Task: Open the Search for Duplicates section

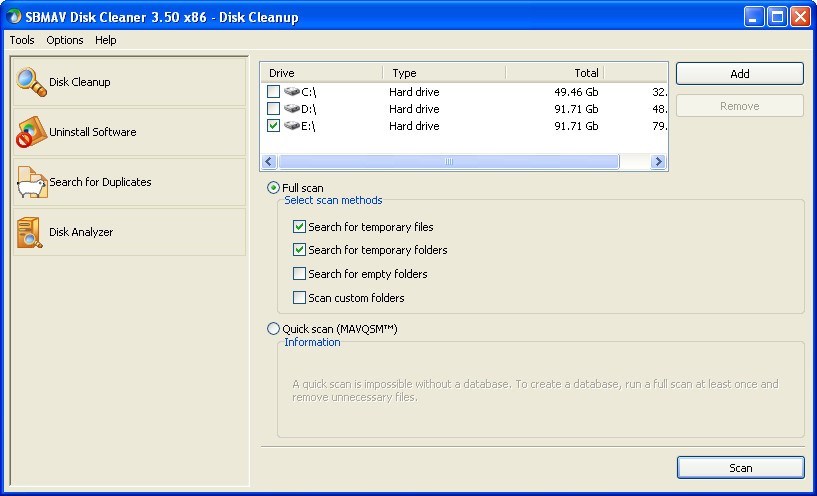Action: click(x=129, y=182)
